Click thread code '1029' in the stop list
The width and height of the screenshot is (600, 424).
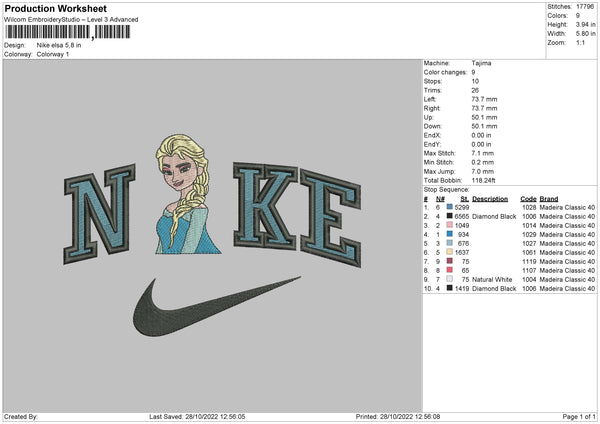529,234
